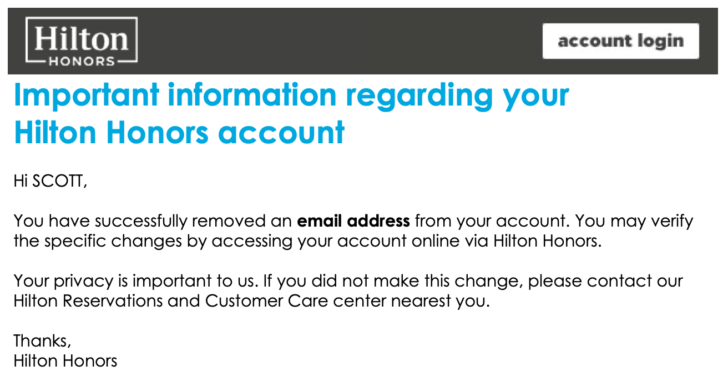The height and width of the screenshot is (381, 728).
Task: Select the "Important information regarding your" heading line
Action: [x=291, y=96]
